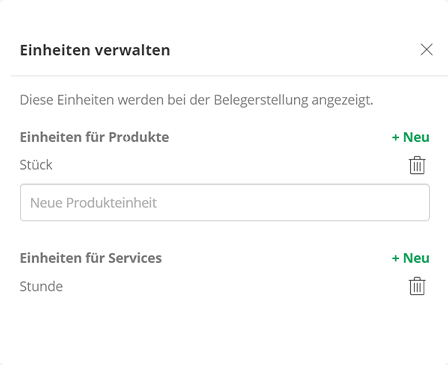Close the Einheiten verwalten dialog
The image size is (448, 365).
(x=426, y=50)
